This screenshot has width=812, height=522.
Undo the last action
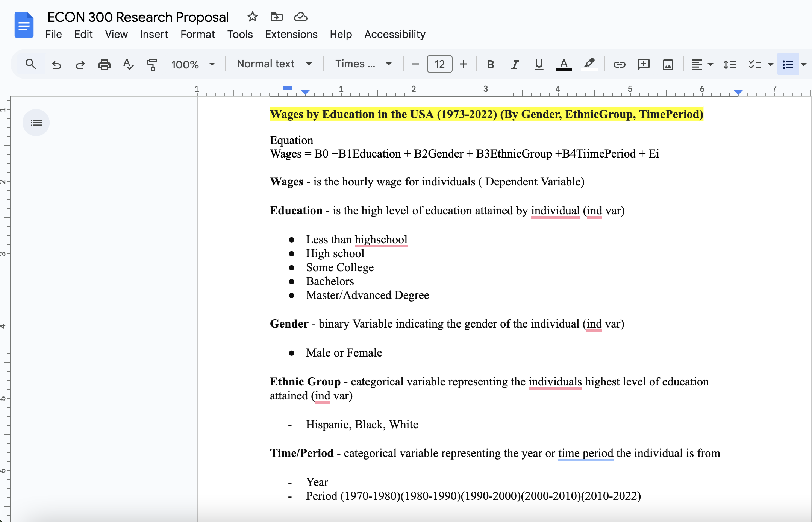click(56, 65)
